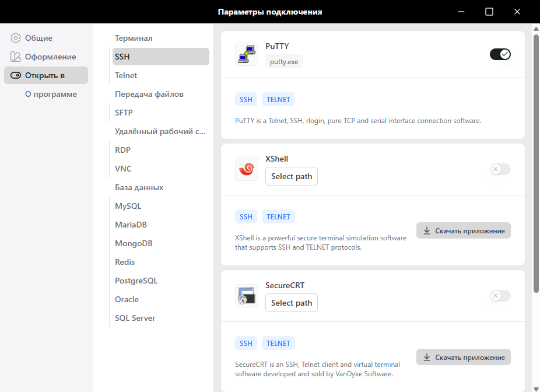Close the Параметры подключения window
The height and width of the screenshot is (392, 540).
[517, 12]
